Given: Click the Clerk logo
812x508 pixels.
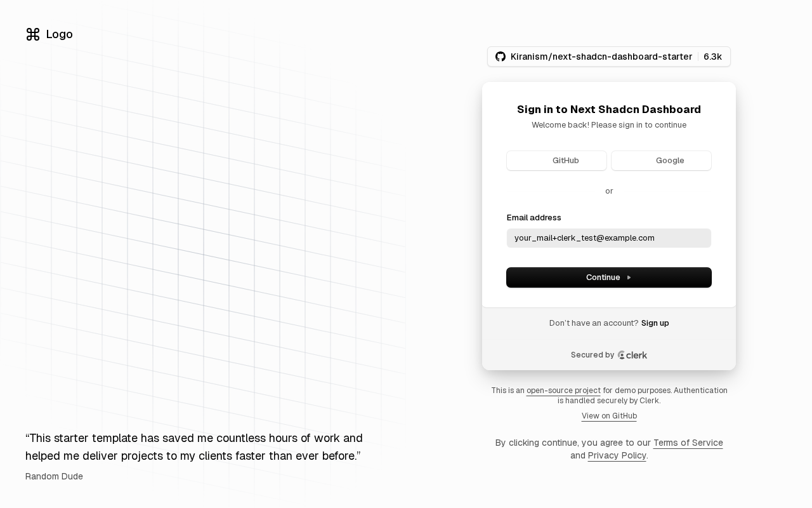Looking at the screenshot, I should 632,355.
